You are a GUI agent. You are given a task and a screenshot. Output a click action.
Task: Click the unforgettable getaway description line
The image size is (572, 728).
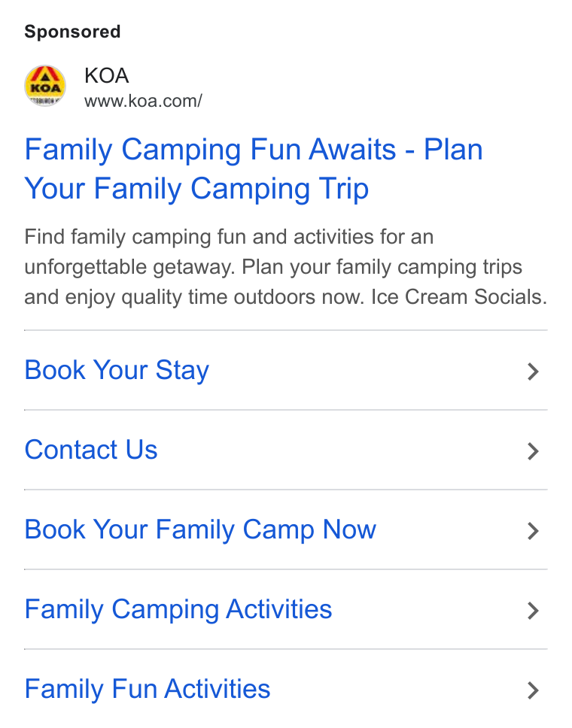(273, 267)
